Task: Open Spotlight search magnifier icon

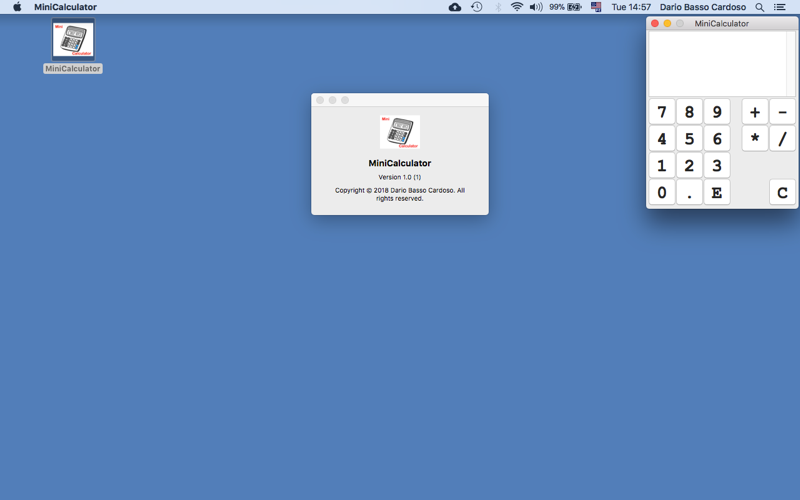Action: click(760, 7)
